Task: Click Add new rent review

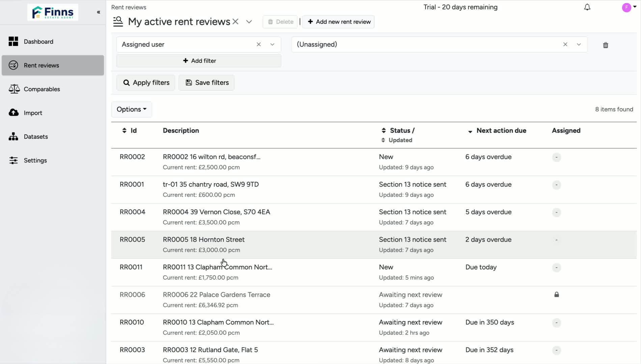Action: pos(339,22)
